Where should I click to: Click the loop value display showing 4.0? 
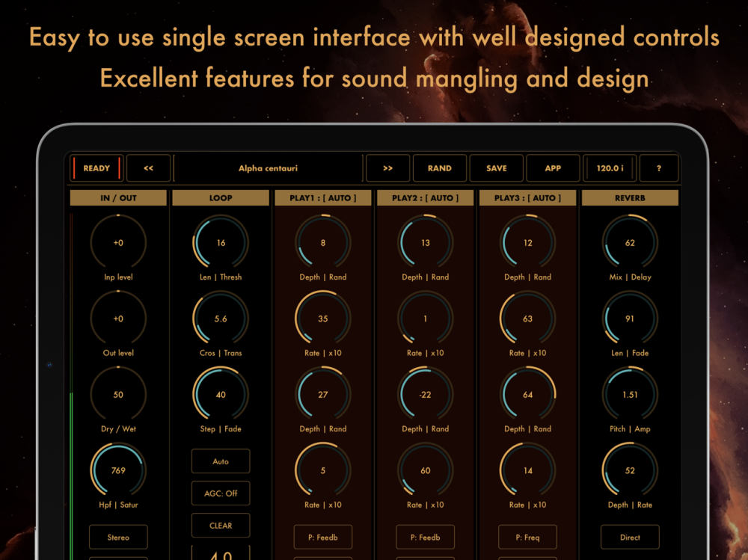point(221,553)
